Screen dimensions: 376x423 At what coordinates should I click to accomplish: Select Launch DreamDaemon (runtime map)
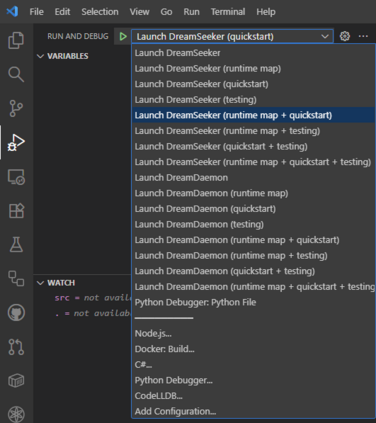(x=253, y=193)
